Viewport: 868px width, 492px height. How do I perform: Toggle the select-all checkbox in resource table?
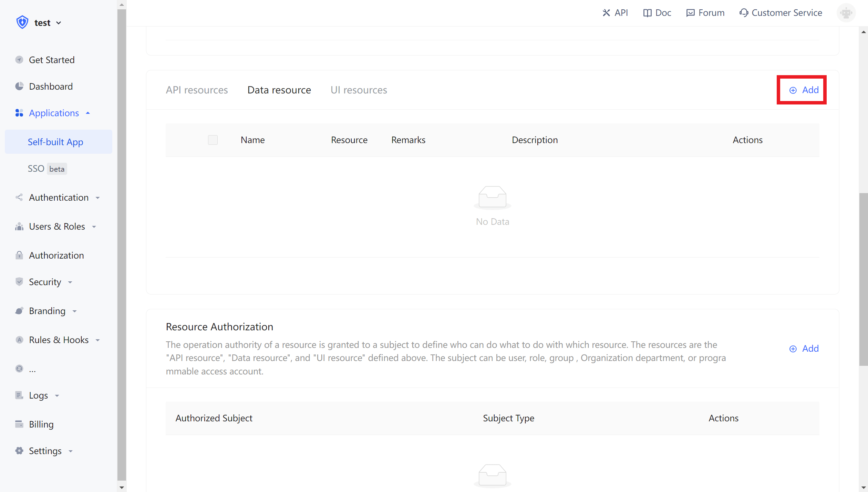pyautogui.click(x=213, y=140)
